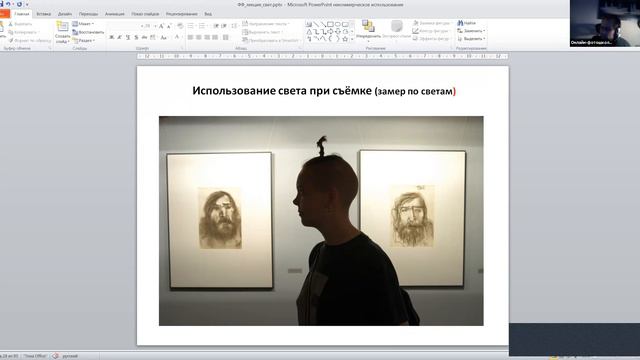This screenshot has width=640, height=360.
Task: Center the text alignment
Action: pyautogui.click(x=198, y=37)
